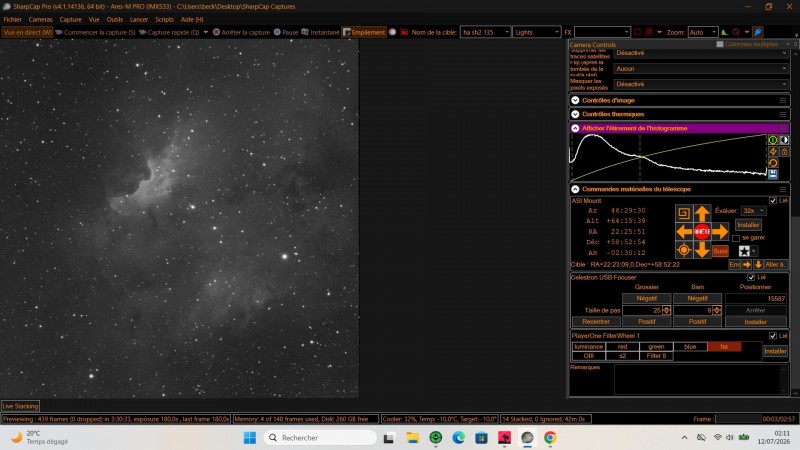Screen dimensions: 800x450
Task: Open the FX effects dropdown
Action: click(602, 32)
